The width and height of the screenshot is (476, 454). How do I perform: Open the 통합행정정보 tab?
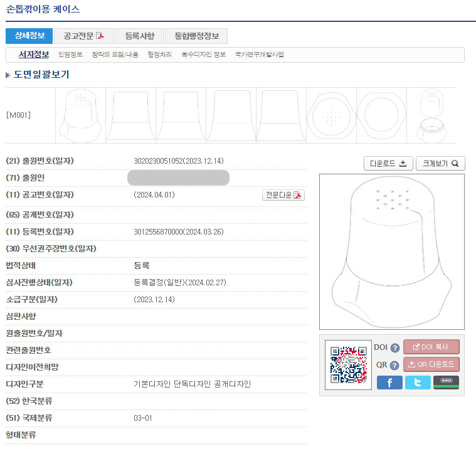(196, 36)
